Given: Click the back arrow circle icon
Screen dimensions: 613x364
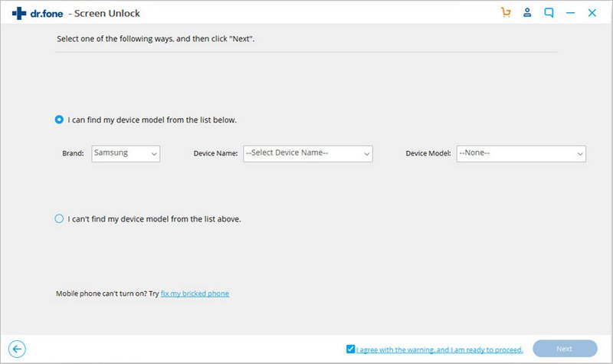Looking at the screenshot, I should (x=17, y=349).
